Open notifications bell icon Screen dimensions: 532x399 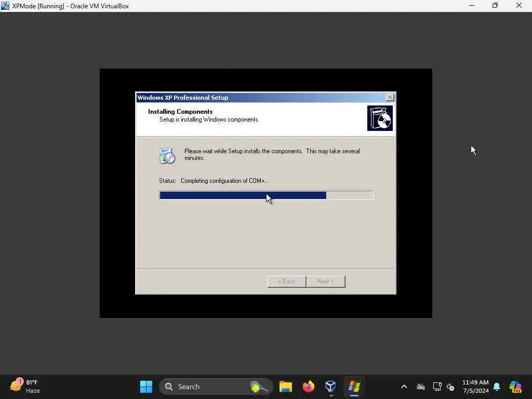(497, 387)
